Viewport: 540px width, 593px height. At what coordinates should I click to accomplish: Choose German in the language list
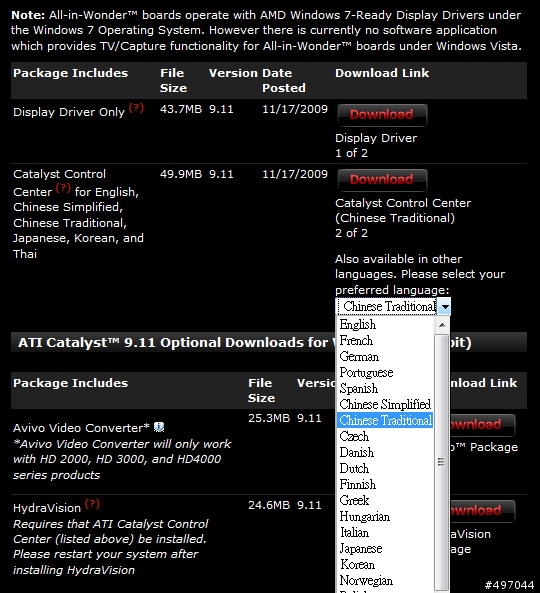pos(385,356)
